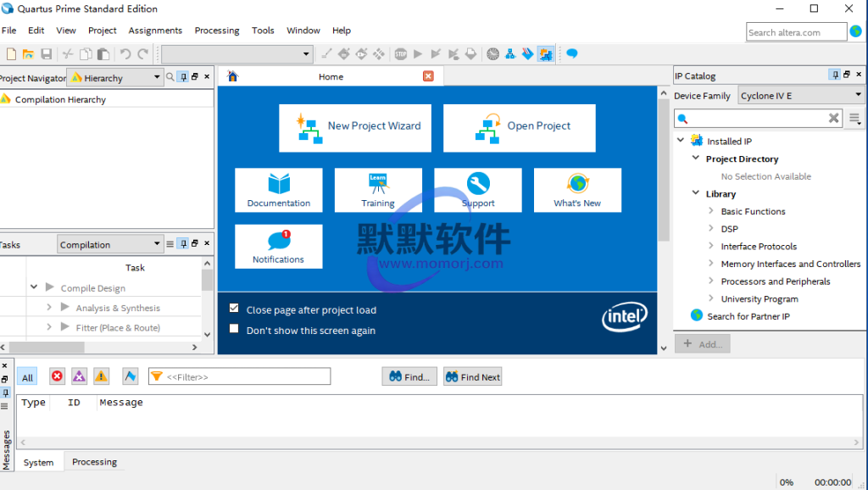Click the highlighted IP Catalog toolbar icon
The height and width of the screenshot is (490, 868).
click(x=546, y=53)
